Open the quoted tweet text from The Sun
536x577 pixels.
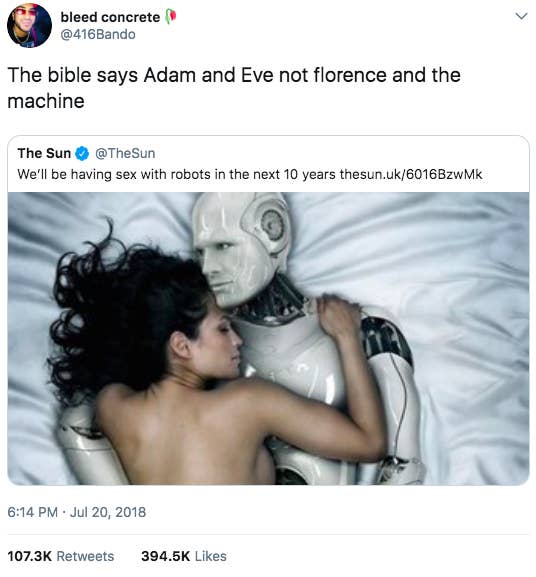point(249,174)
